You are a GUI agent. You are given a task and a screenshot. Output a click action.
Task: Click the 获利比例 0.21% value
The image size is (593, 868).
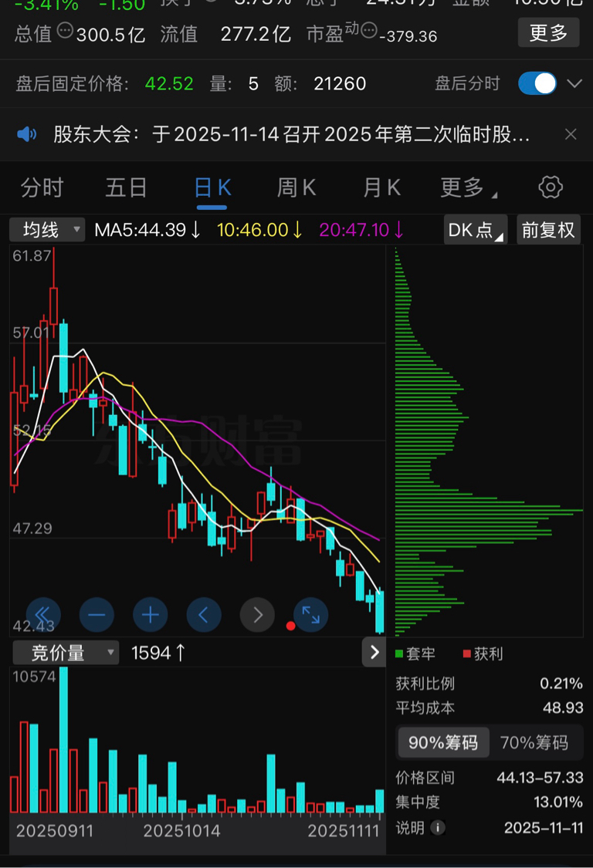[561, 683]
